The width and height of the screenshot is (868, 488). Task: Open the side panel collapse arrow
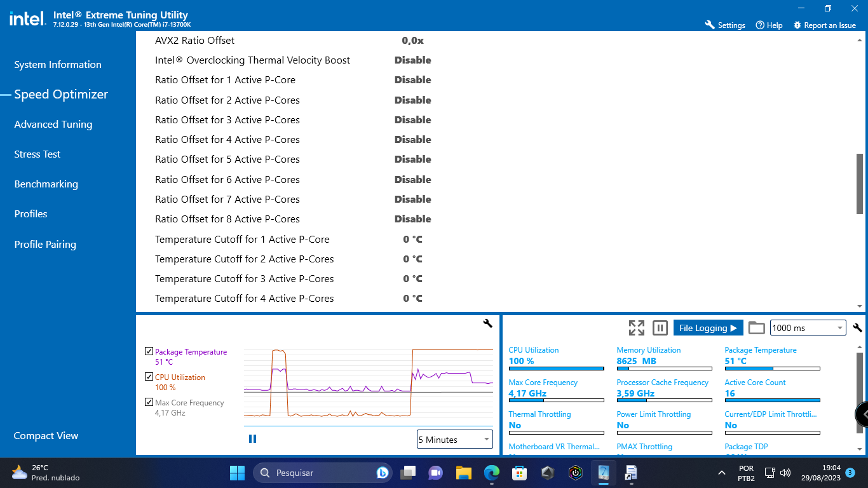tap(862, 414)
